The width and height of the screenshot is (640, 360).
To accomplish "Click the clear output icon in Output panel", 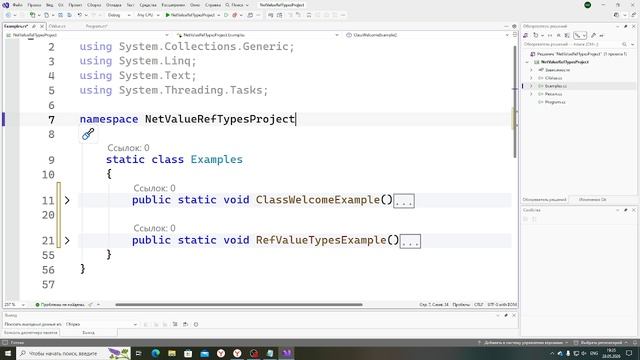I will pyautogui.click(x=175, y=324).
